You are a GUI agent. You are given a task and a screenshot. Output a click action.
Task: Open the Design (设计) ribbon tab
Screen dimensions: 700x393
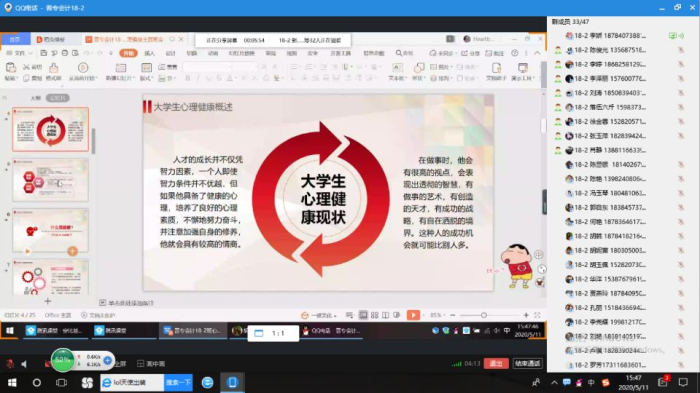click(171, 53)
